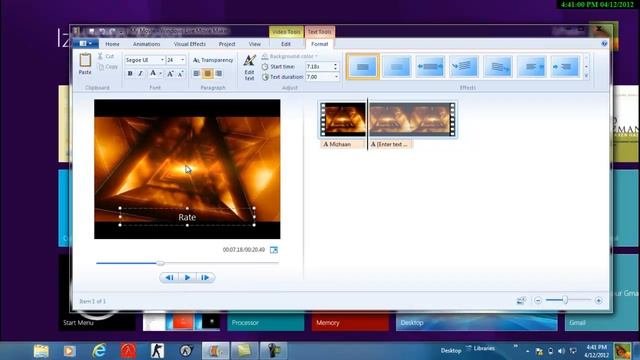The image size is (640, 360).
Task: Click the second video clip thumbnail in the storyboard
Action: 412,119
